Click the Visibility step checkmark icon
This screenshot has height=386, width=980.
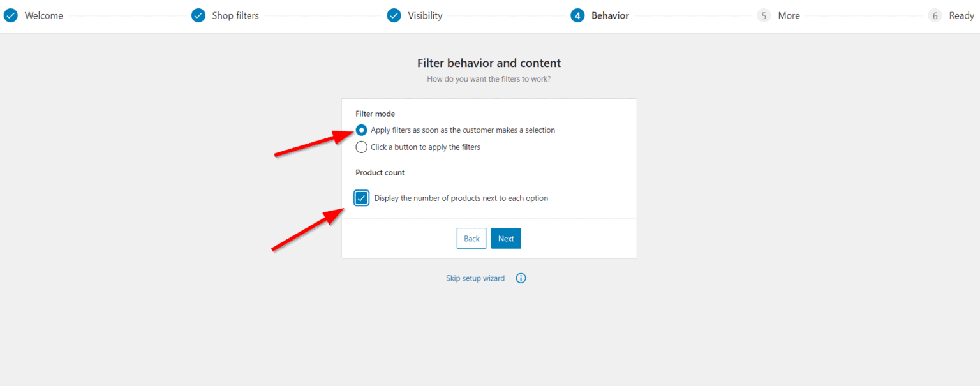click(394, 15)
